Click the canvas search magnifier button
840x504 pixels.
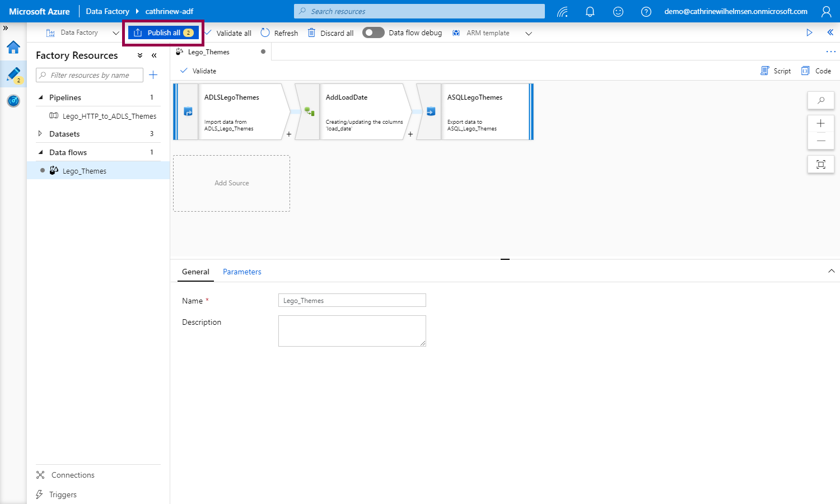(820, 101)
